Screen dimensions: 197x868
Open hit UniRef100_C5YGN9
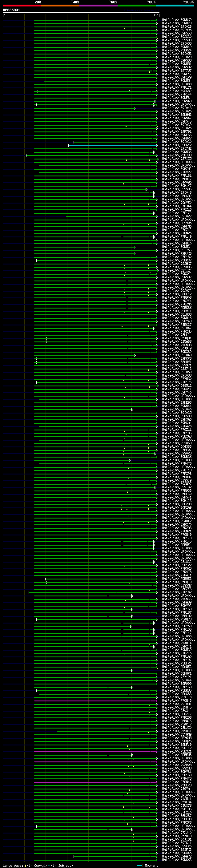coord(177,735)
